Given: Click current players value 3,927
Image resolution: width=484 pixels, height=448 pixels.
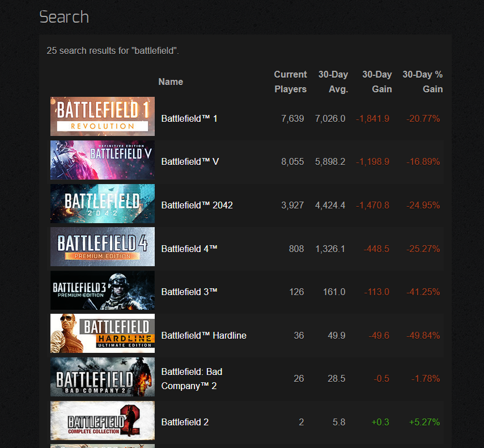Looking at the screenshot, I should 292,205.
